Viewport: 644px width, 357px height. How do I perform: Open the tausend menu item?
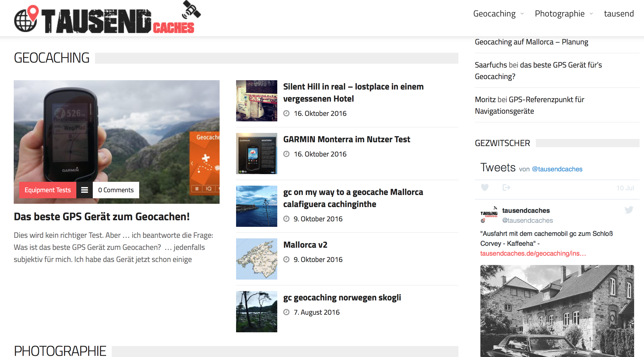(x=619, y=13)
